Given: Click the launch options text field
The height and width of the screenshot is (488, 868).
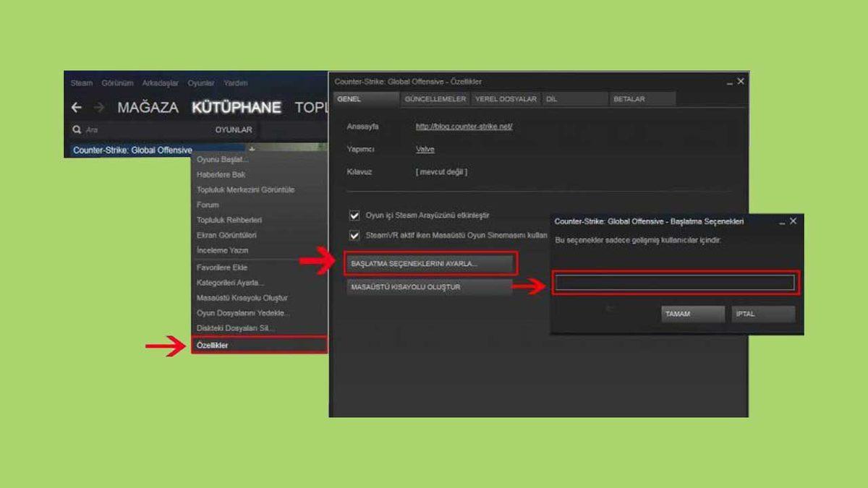Looking at the screenshot, I should (674, 283).
